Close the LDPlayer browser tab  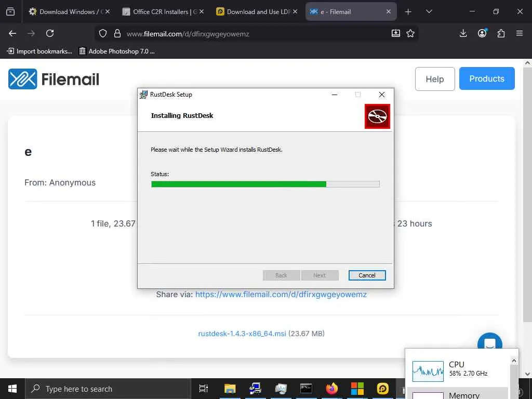click(x=295, y=11)
